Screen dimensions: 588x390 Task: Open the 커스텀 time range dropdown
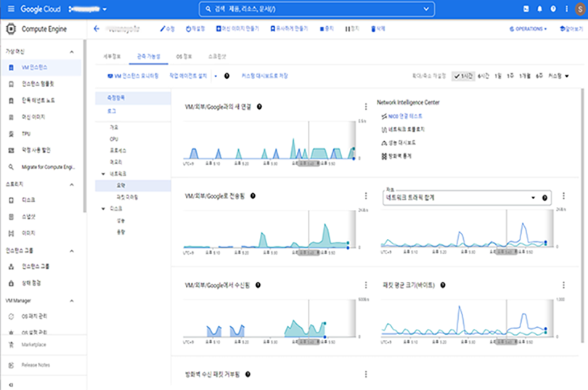558,76
